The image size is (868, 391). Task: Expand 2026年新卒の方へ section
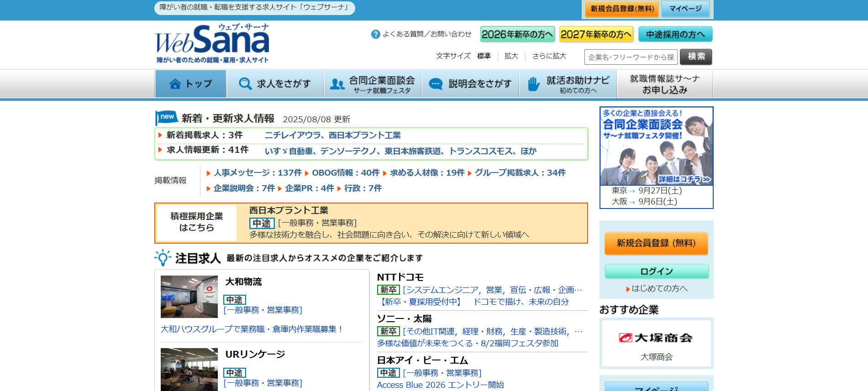coord(517,34)
